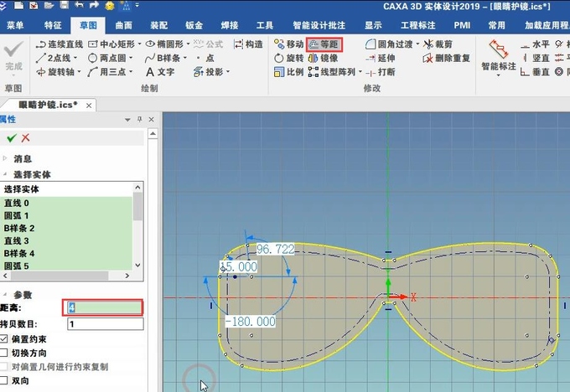Enable the 双向 bidirectional checkbox

[3, 380]
